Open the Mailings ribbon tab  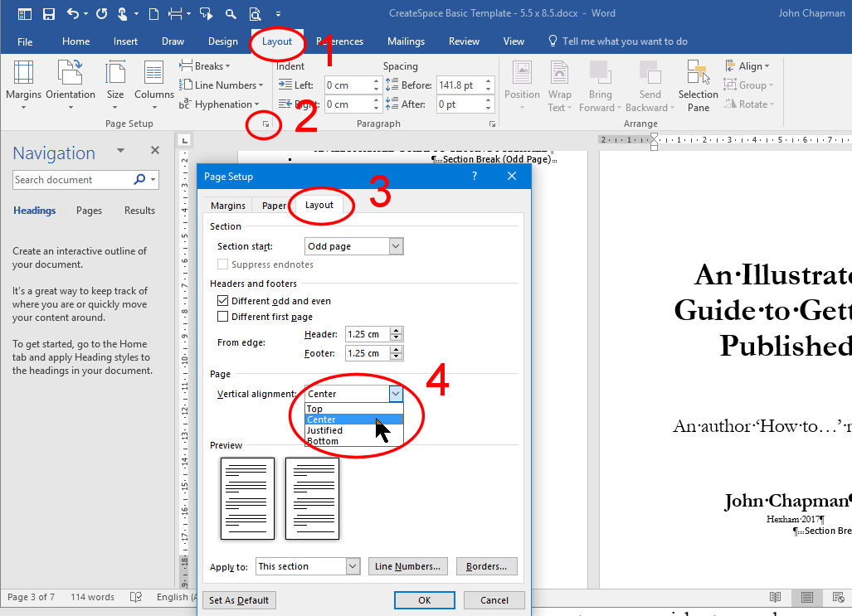pyautogui.click(x=406, y=41)
